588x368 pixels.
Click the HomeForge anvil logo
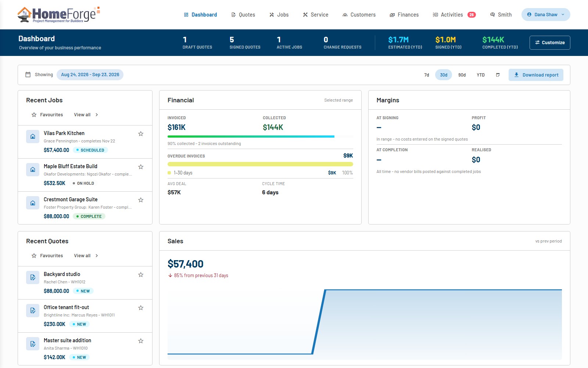pos(58,15)
